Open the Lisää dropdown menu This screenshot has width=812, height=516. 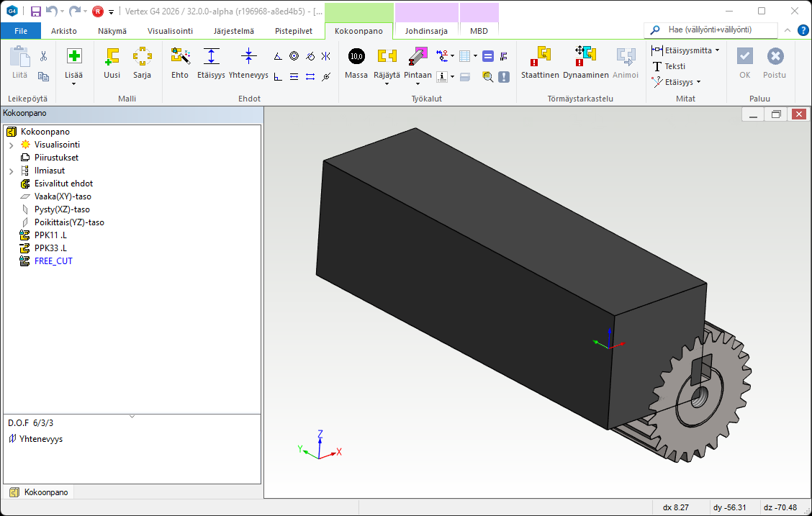click(x=73, y=83)
